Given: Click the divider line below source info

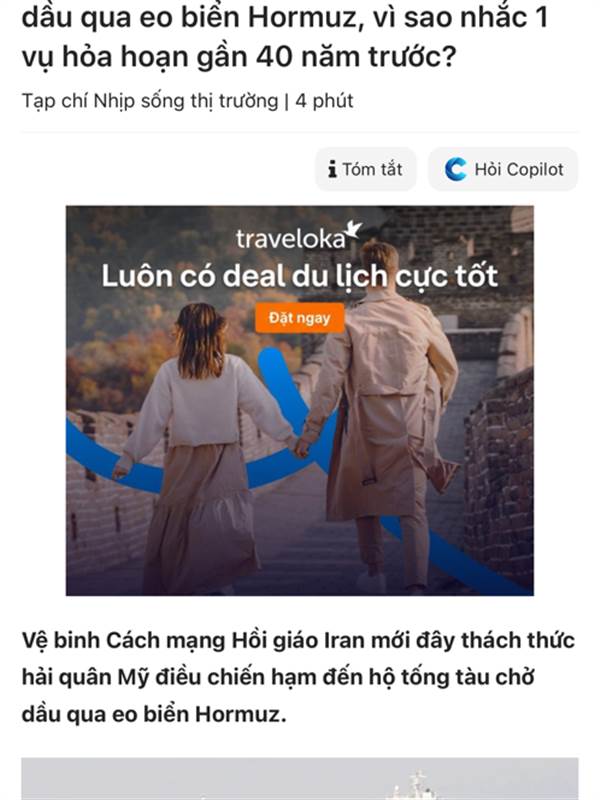Looking at the screenshot, I should point(300,132).
